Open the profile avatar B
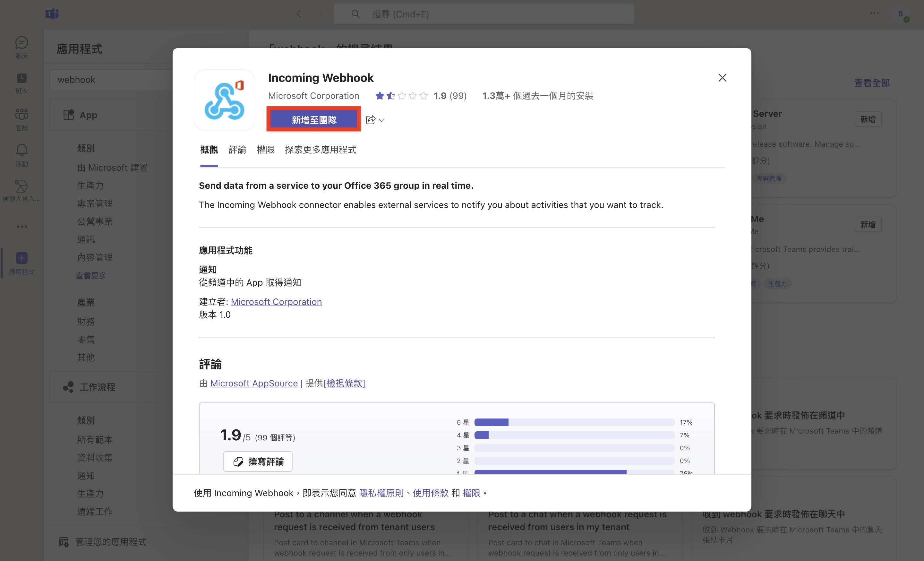This screenshot has height=561, width=924. coord(901,14)
